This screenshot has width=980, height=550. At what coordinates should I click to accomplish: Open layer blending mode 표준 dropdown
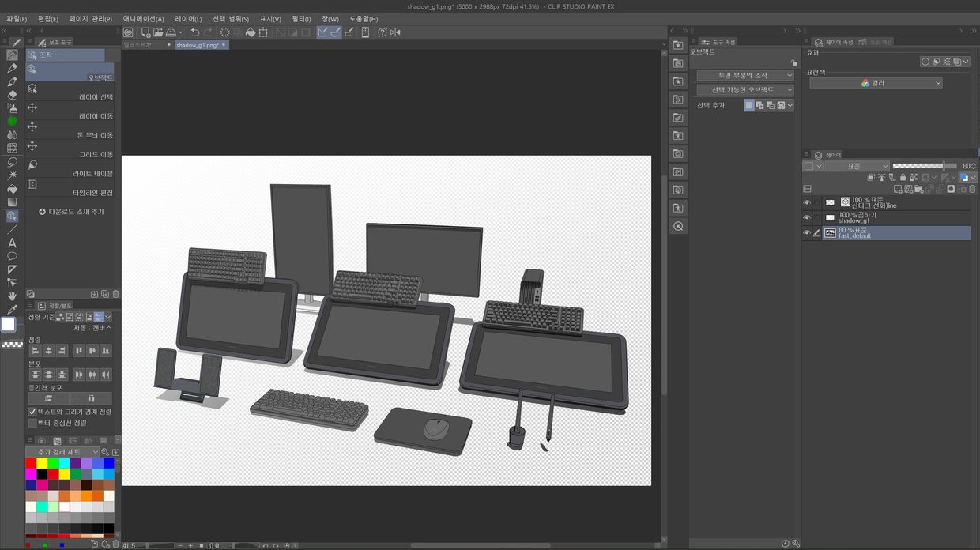(x=857, y=166)
